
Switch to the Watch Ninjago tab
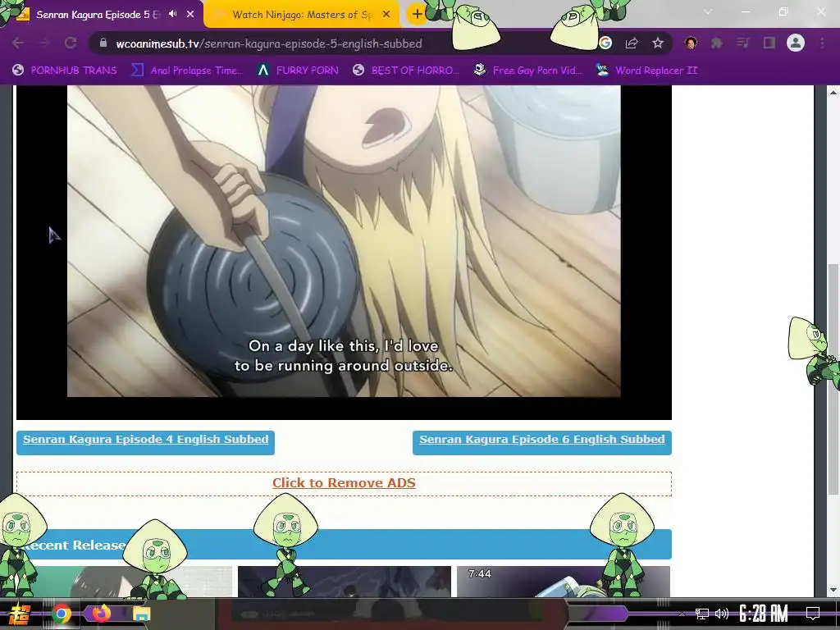tap(302, 15)
